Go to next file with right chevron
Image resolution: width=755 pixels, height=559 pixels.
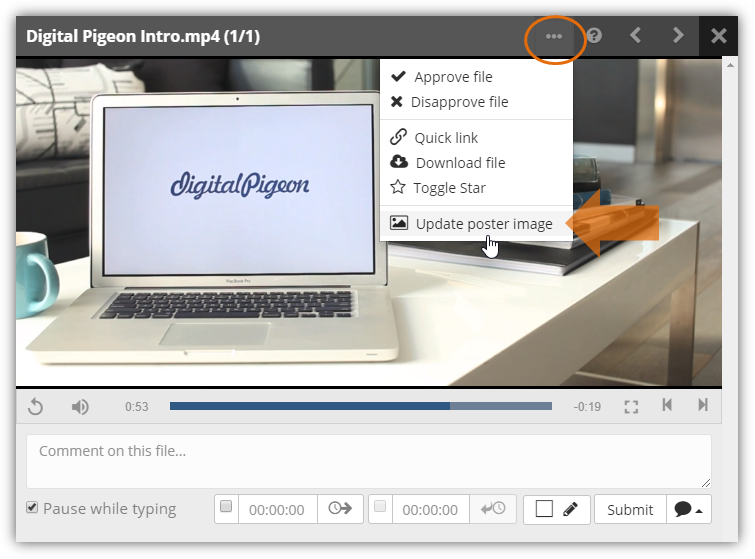pyautogui.click(x=678, y=35)
